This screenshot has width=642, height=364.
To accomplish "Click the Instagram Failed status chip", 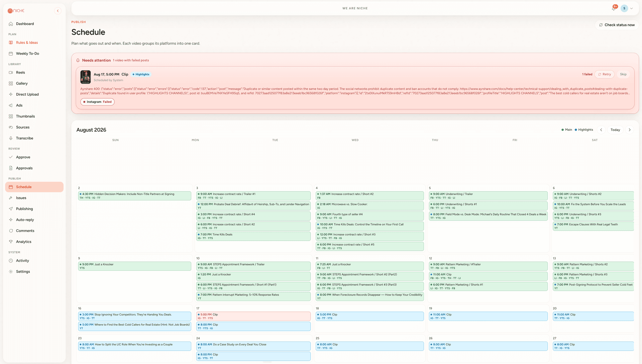I will pyautogui.click(x=97, y=102).
